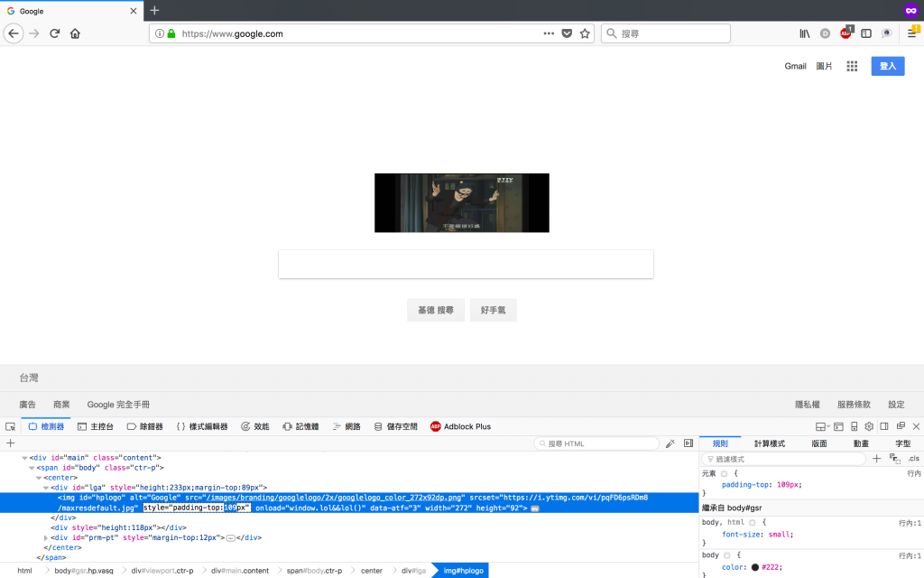Screen dimensions: 924x578
Task: Show the browser sidebars
Action: click(x=866, y=33)
